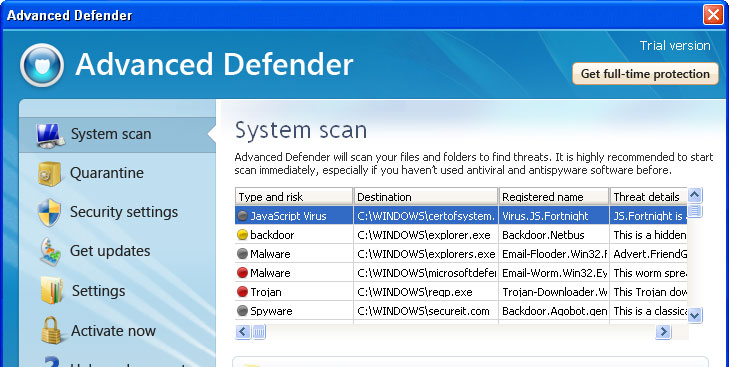The width and height of the screenshot is (729, 367).
Task: Click the Settings folder icon
Action: pyautogui.click(x=51, y=290)
